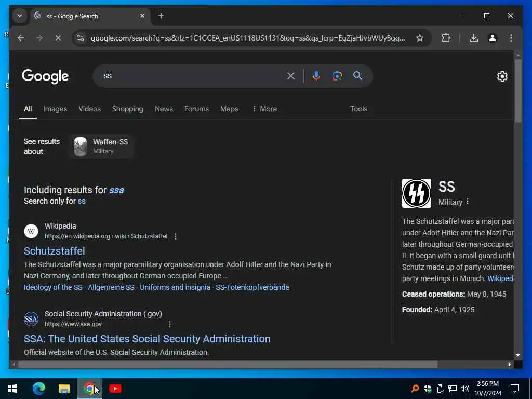
Task: Open a new browser tab
Action: (x=161, y=16)
